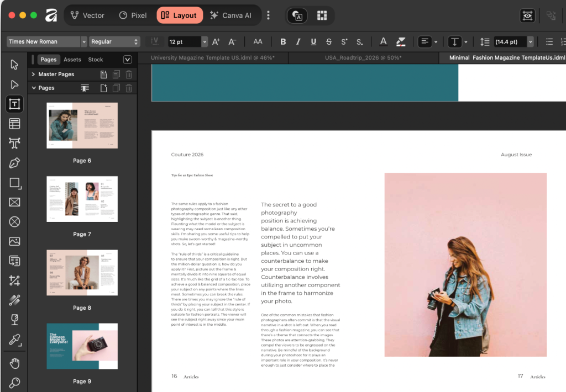
Task: Select the Picture Frame Ellipse tool
Action: (x=14, y=222)
